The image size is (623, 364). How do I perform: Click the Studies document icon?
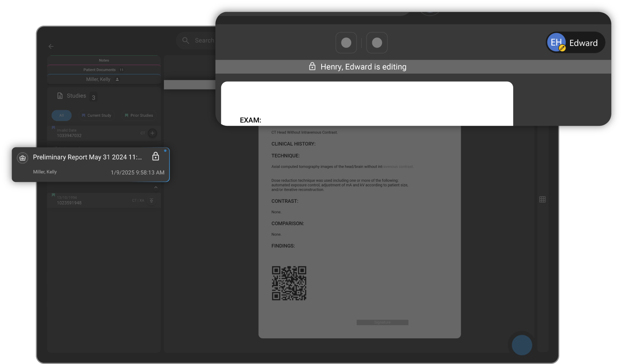point(61,95)
